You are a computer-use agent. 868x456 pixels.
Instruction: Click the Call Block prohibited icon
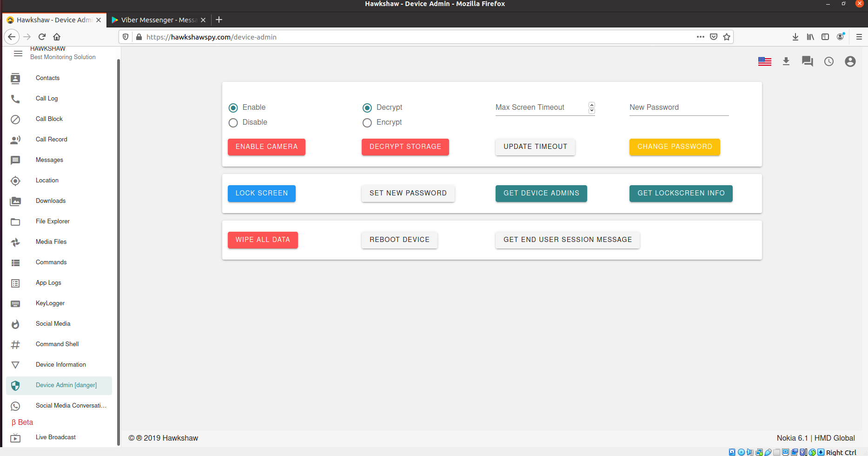coord(15,119)
